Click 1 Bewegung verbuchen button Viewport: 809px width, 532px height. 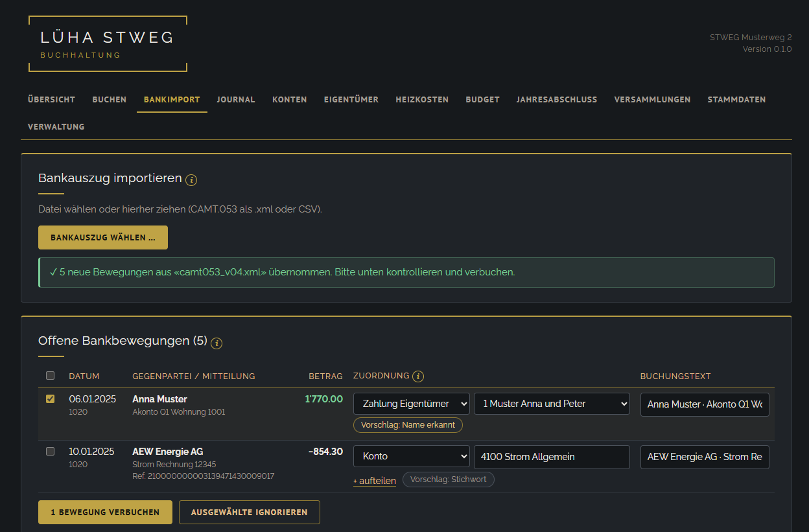(105, 512)
